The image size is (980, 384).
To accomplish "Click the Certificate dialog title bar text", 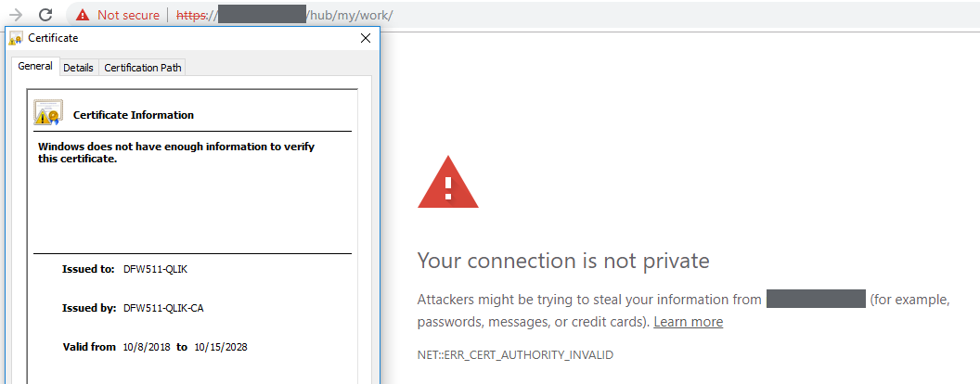I will (53, 38).
